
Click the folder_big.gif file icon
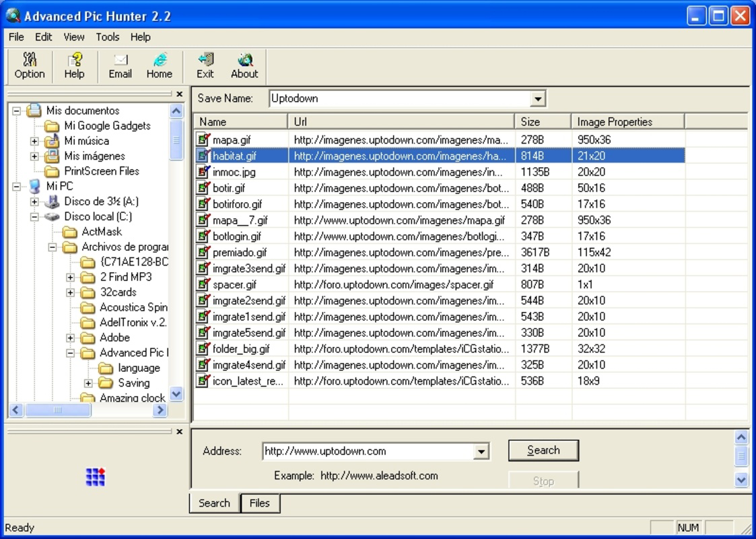click(x=204, y=348)
